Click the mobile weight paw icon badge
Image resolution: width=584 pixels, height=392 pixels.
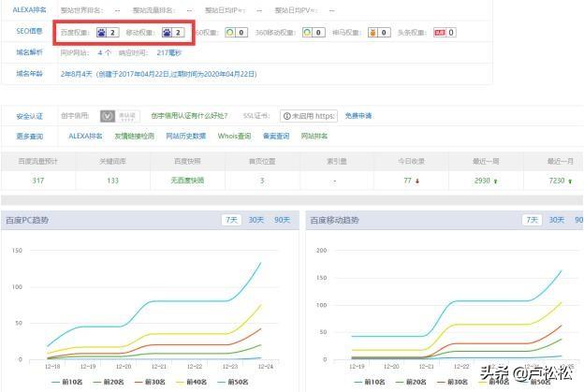173,33
